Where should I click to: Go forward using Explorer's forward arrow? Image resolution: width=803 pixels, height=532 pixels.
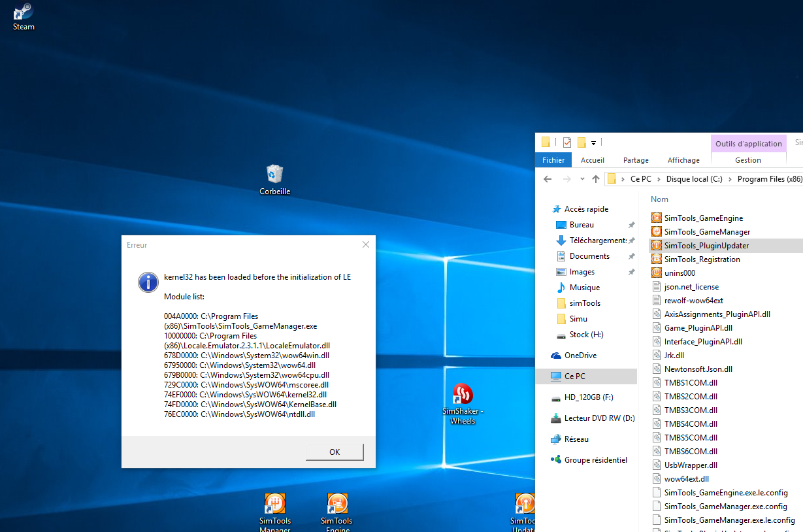pos(568,179)
